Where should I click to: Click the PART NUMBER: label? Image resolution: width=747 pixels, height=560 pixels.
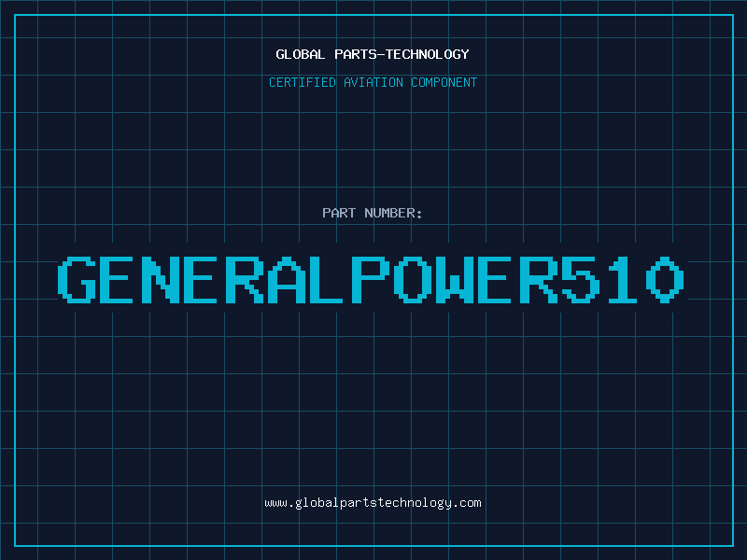tap(373, 213)
